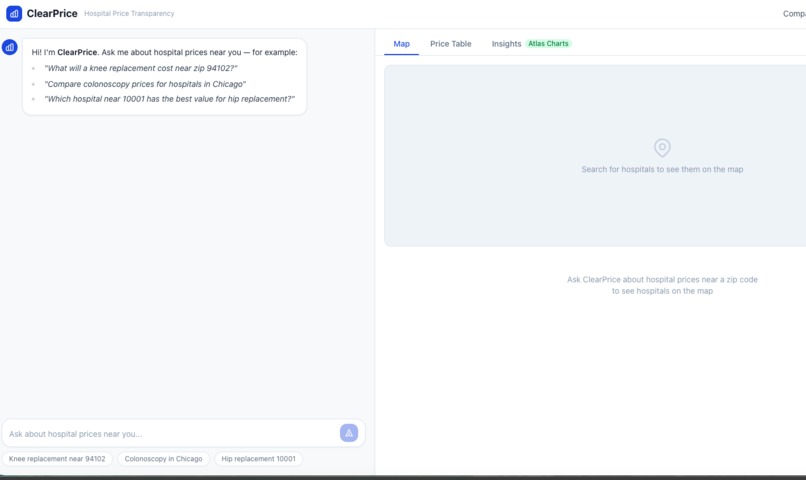The height and width of the screenshot is (480, 806).
Task: Click example 'Which hospital near 10001 has the best value'
Action: 170,99
